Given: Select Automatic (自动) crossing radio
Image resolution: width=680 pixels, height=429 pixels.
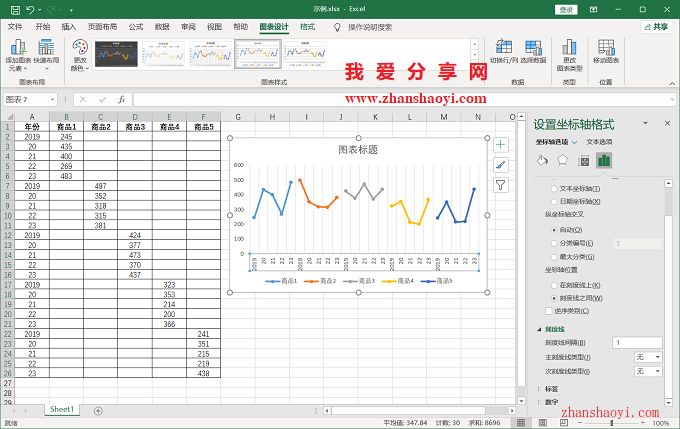Looking at the screenshot, I should coord(554,230).
